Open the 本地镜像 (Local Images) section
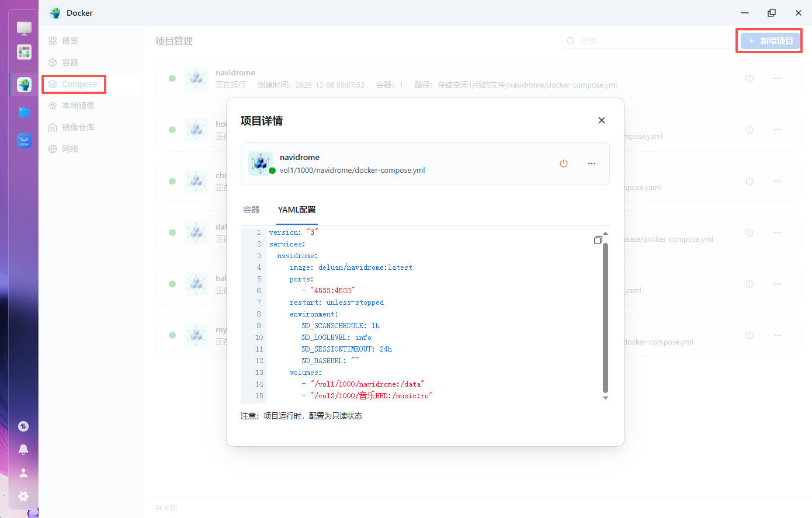Viewport: 812px width, 518px height. tap(53, 106)
